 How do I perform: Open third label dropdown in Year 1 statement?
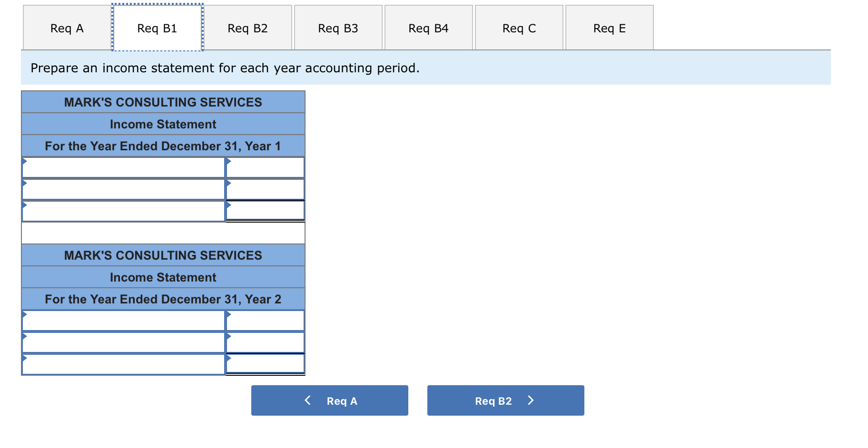coord(123,211)
